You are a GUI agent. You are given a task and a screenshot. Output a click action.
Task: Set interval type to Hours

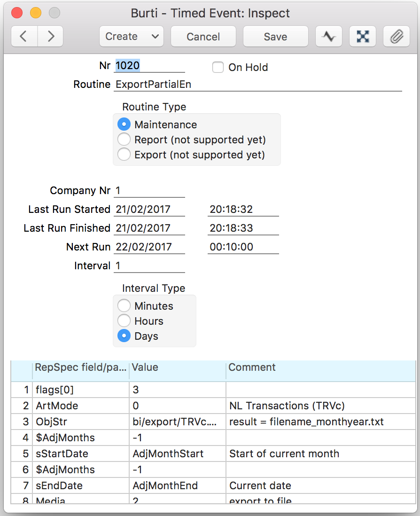124,321
